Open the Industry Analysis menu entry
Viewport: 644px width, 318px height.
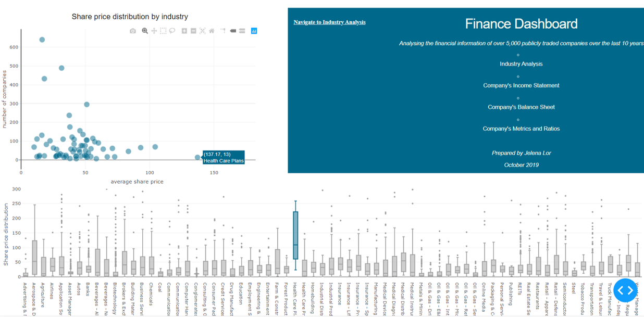(x=521, y=64)
